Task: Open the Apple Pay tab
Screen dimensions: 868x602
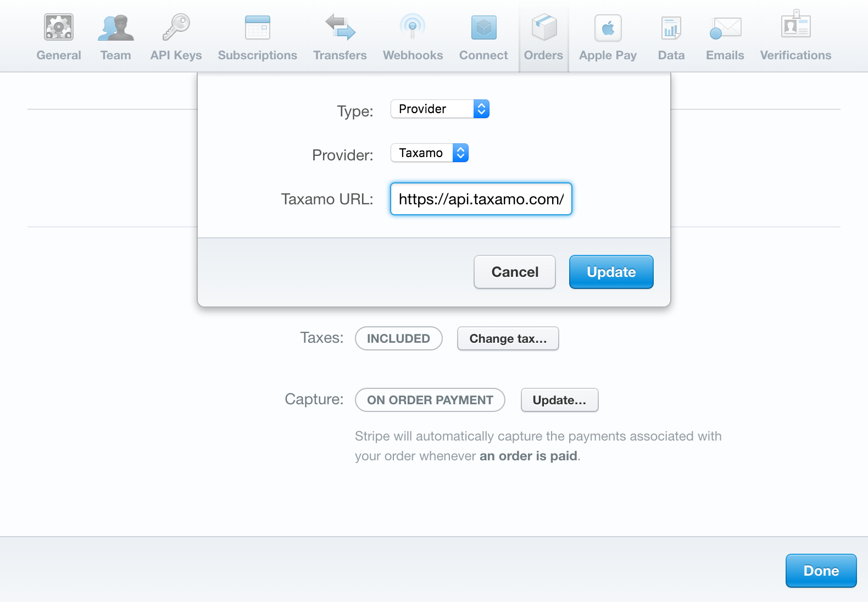Action: point(608,37)
